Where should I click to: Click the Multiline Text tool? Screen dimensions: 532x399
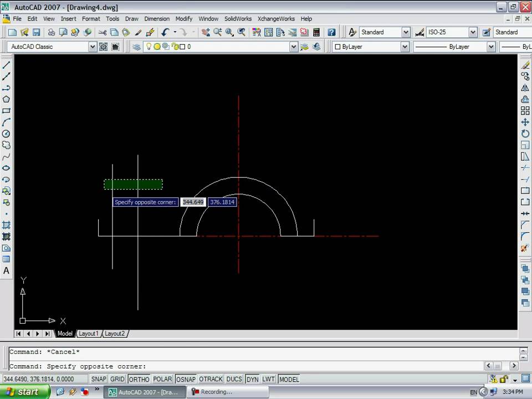coord(7,271)
